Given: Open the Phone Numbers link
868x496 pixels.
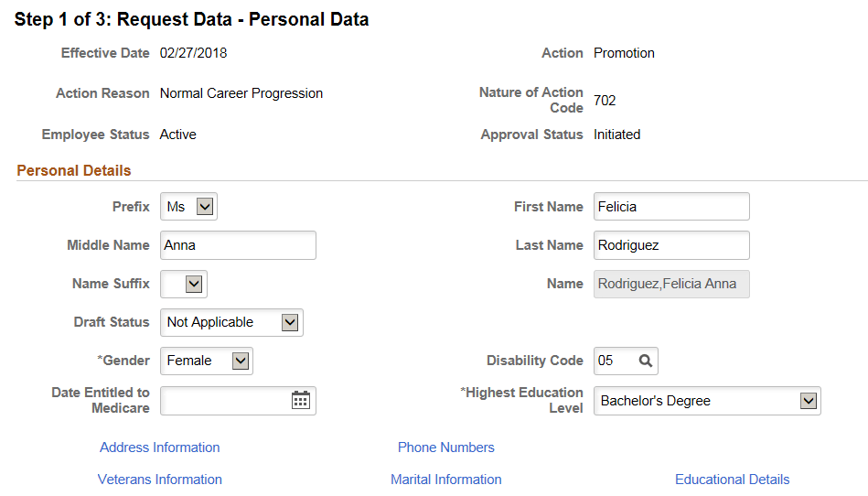Looking at the screenshot, I should point(446,447).
